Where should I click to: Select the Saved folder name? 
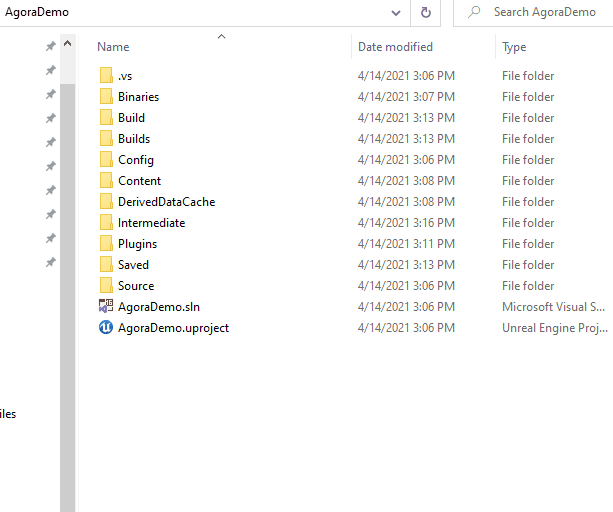(133, 265)
